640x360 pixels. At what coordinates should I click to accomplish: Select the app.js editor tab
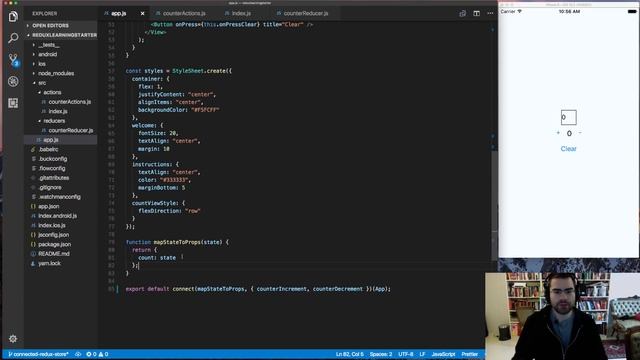coord(118,13)
